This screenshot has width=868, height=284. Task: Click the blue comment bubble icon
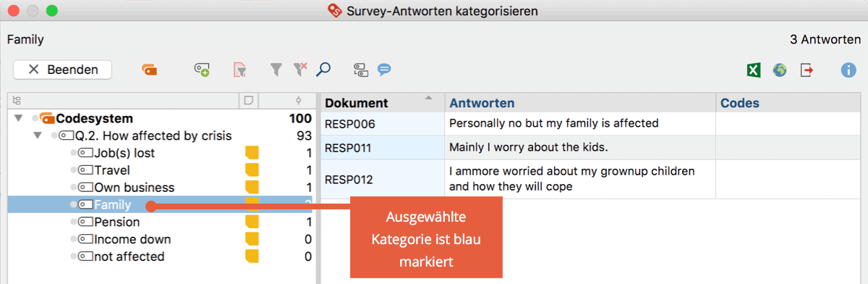coord(384,70)
